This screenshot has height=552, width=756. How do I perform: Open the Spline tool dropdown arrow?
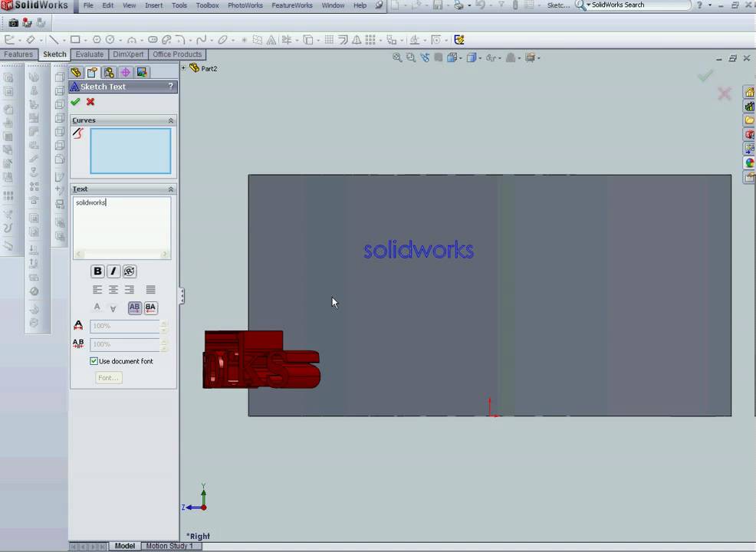(211, 40)
